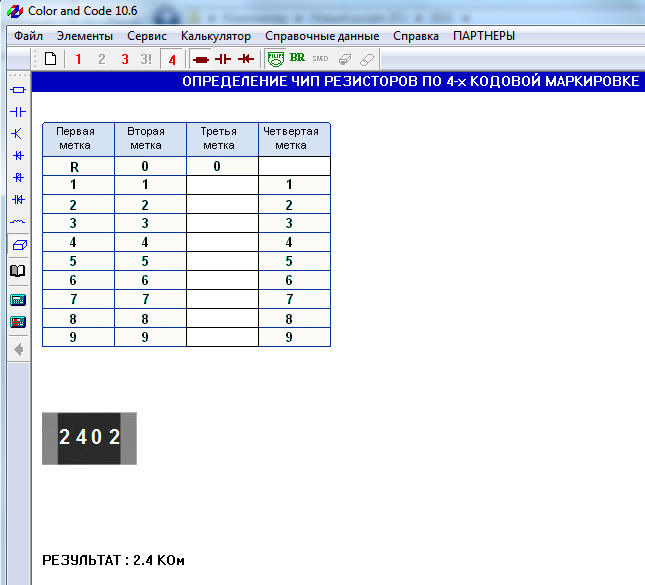The width and height of the screenshot is (645, 585).
Task: Click the 2402 chip resistor image
Action: click(89, 439)
